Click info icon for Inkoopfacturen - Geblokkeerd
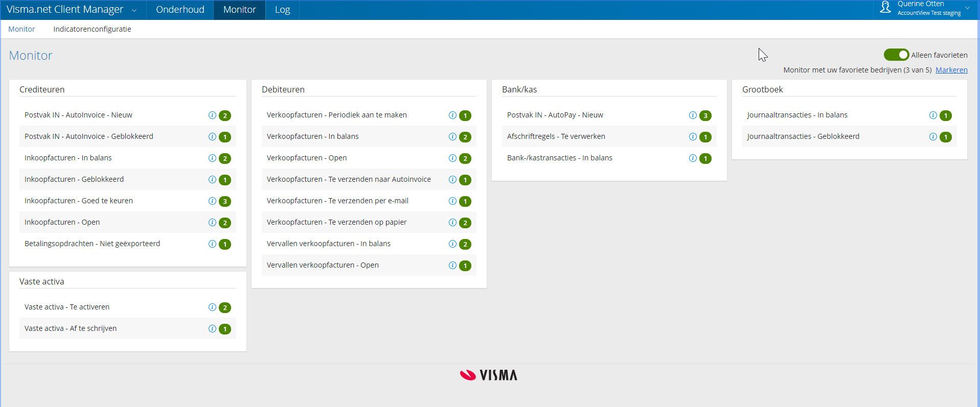Screen dimensions: 980x407 pos(212,180)
